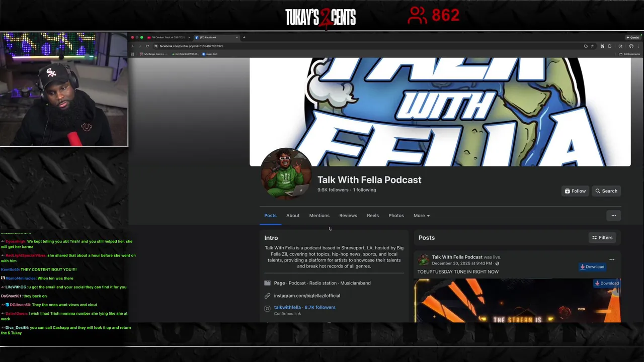Image resolution: width=644 pixels, height=362 pixels.
Task: Click the Instagram icon in Intro
Action: tap(268, 309)
